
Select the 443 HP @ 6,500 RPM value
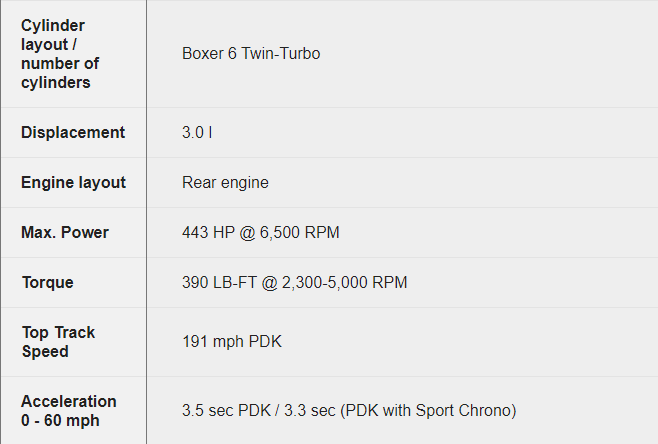[261, 232]
